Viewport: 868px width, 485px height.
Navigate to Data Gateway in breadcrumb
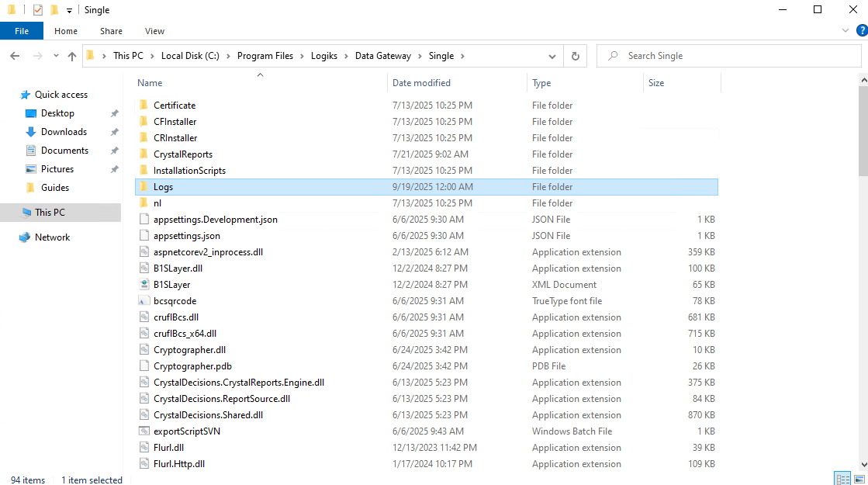tap(384, 56)
